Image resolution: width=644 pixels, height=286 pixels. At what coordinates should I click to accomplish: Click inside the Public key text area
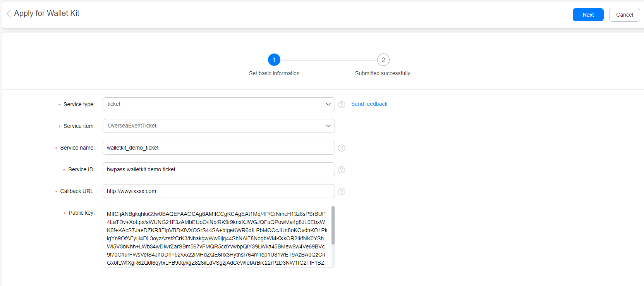tap(216, 237)
